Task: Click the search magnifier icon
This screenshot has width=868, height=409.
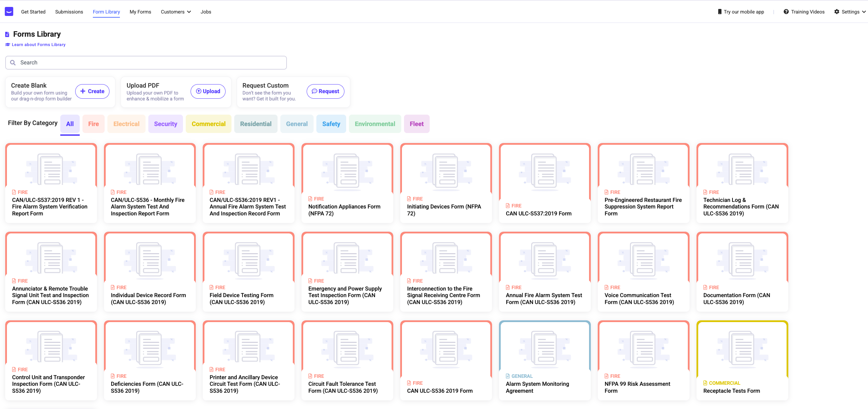Action: 13,63
